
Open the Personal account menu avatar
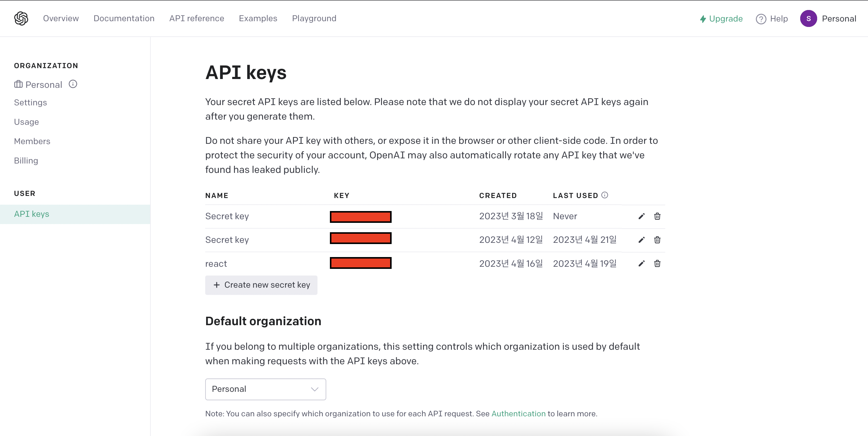tap(808, 18)
